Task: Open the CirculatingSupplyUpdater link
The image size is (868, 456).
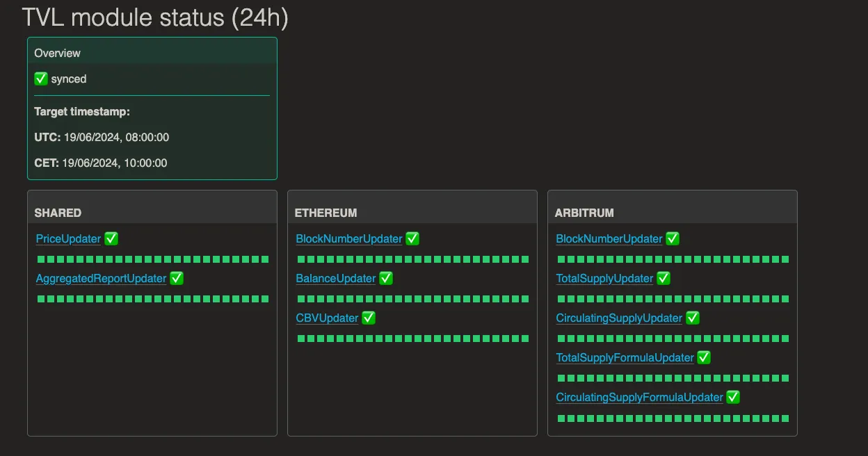Action: click(619, 318)
